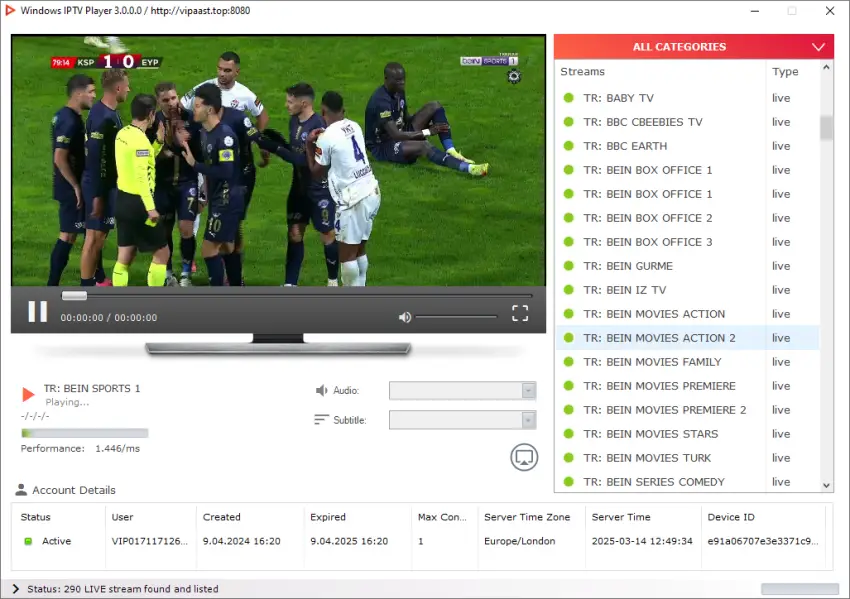The image size is (850, 599).
Task: Open the Subtitle dropdown
Action: point(462,420)
